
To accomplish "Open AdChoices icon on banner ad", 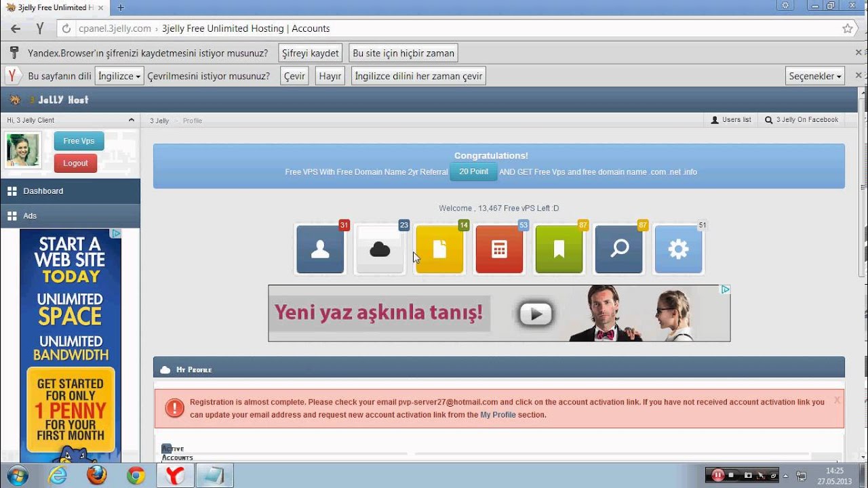I will pyautogui.click(x=725, y=289).
